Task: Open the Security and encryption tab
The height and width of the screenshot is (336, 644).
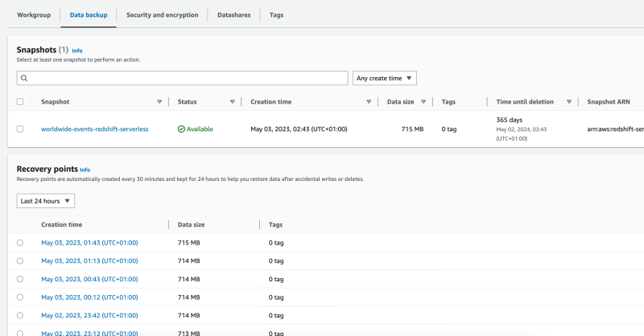Action: pyautogui.click(x=163, y=14)
